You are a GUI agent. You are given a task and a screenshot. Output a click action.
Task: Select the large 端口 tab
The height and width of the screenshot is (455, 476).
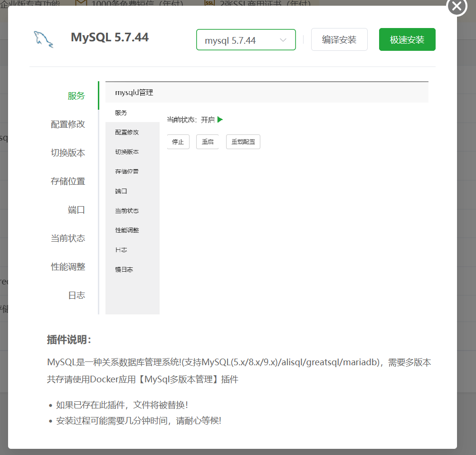(76, 210)
